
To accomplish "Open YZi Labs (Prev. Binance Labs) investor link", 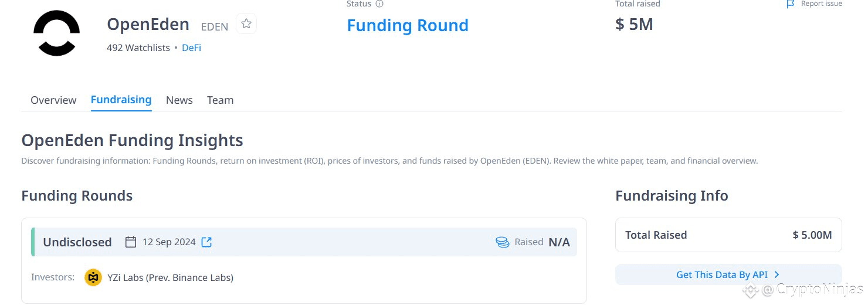I will tap(170, 277).
